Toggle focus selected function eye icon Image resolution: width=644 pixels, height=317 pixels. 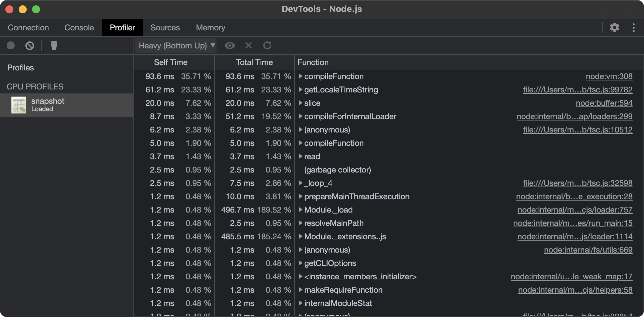230,45
